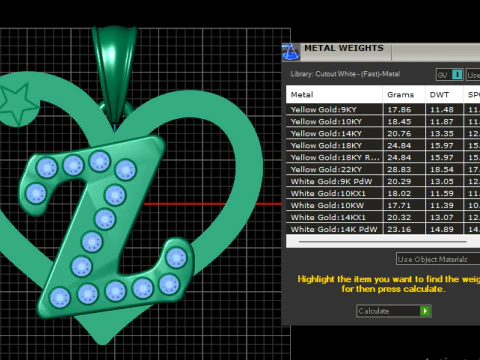
Task: Select the White Gold:14K PdW row
Action: coord(383,229)
